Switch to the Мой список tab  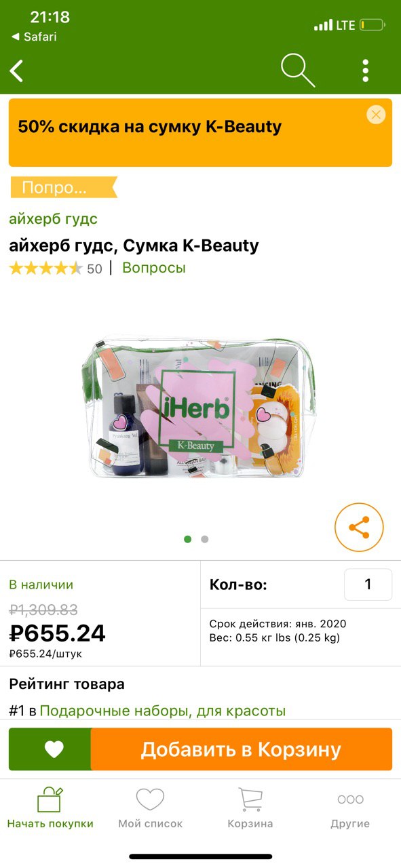151,808
